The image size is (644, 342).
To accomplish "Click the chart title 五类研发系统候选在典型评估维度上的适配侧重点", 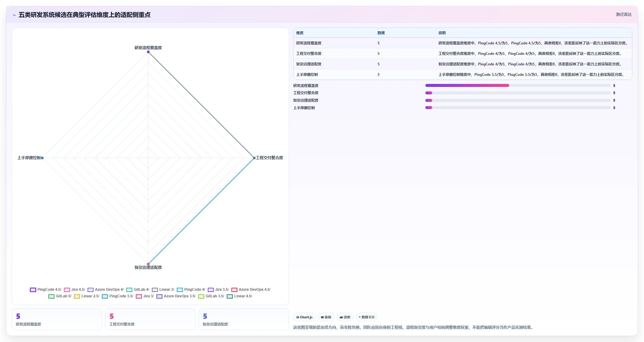I will coord(84,15).
